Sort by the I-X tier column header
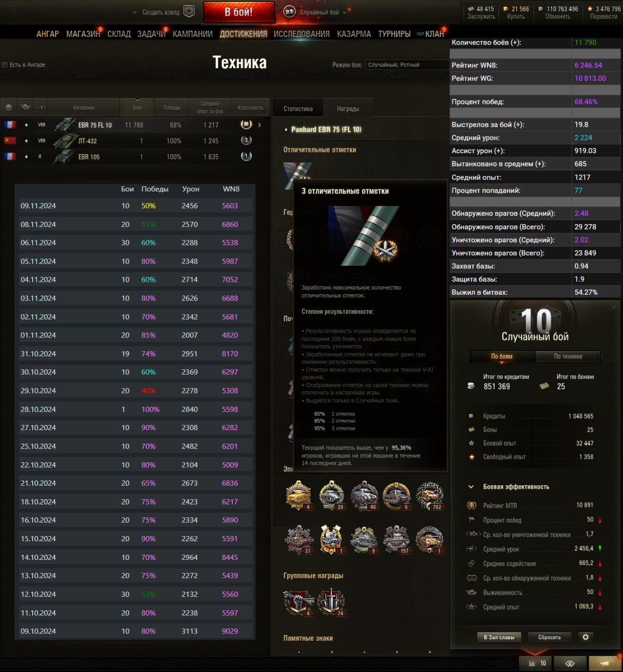The width and height of the screenshot is (623, 672). [x=40, y=107]
